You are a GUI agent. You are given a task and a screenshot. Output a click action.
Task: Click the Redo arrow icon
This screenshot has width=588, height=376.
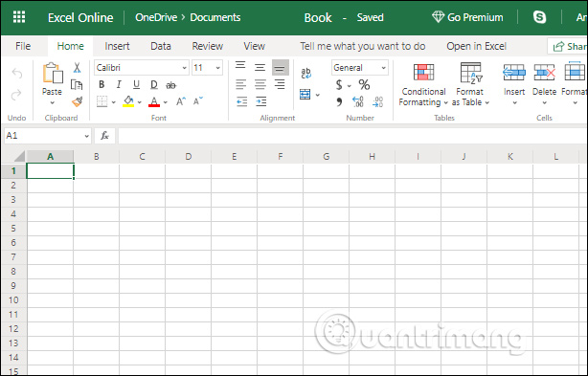(x=16, y=95)
